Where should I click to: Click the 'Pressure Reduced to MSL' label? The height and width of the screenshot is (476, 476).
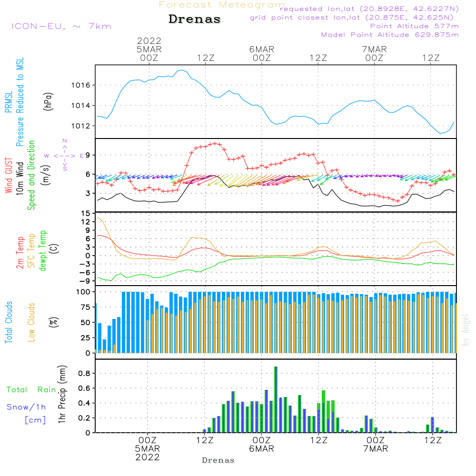point(20,102)
